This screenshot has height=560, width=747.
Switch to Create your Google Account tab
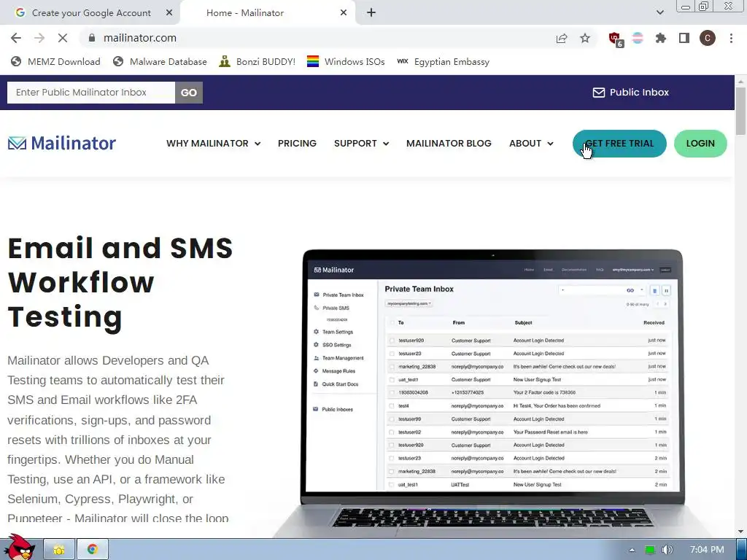90,13
